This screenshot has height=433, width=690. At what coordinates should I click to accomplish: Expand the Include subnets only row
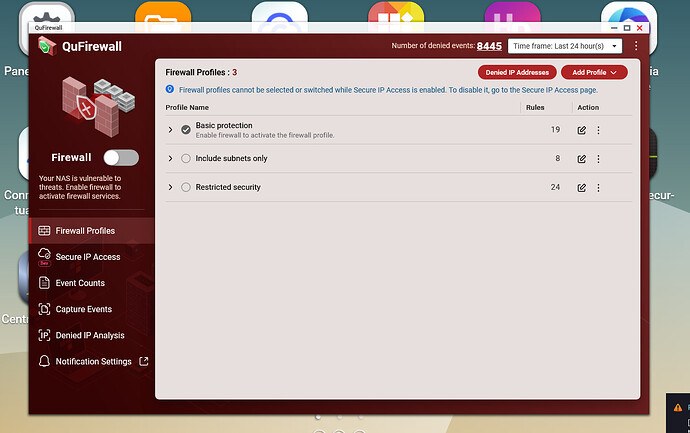tap(170, 158)
